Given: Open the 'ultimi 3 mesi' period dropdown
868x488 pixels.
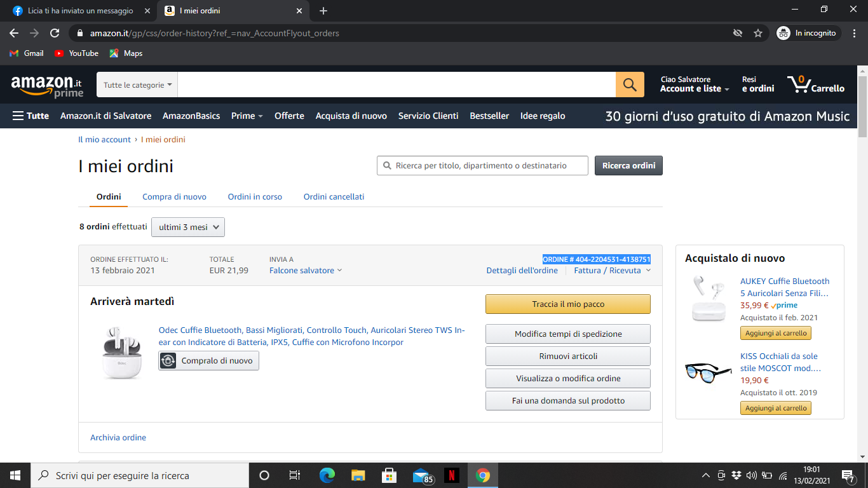Looking at the screenshot, I should pos(188,227).
